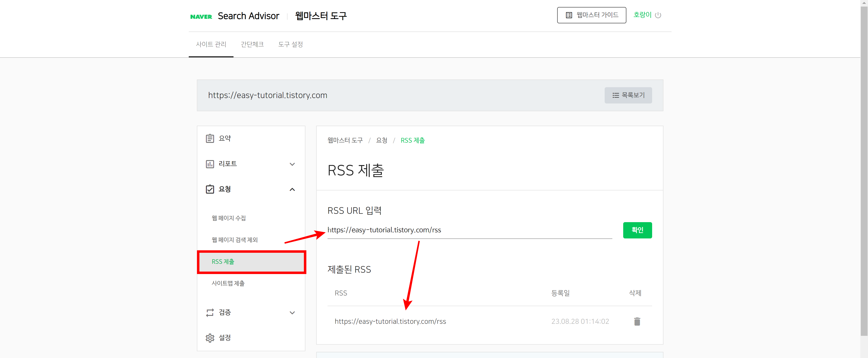Click the 리포트 bar chart icon
This screenshot has height=358, width=868.
pos(210,164)
